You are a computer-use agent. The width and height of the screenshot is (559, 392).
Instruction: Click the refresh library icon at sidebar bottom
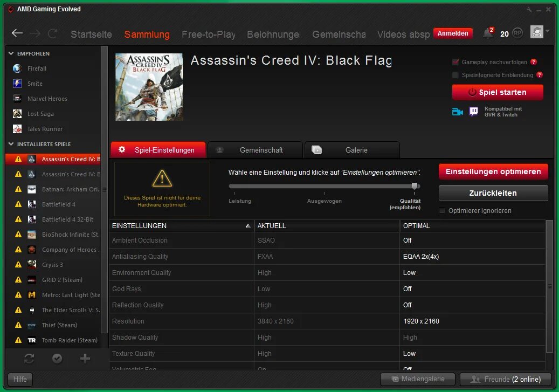(29, 359)
